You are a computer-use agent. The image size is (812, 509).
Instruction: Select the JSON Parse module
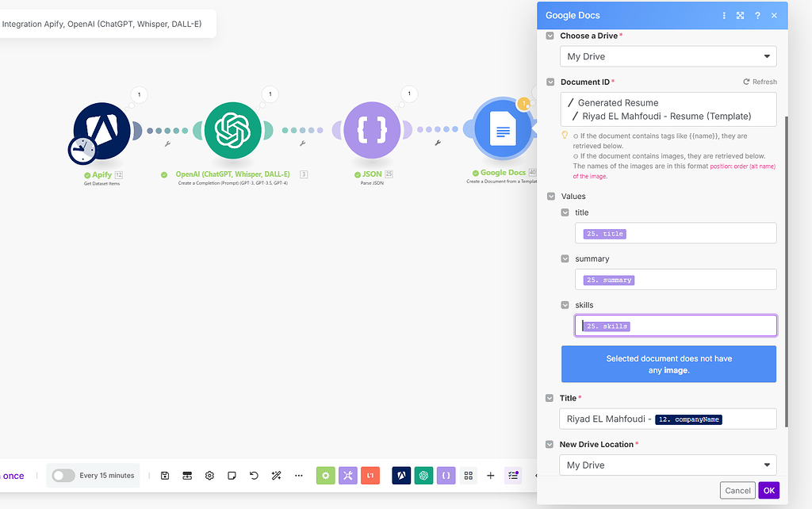[372, 131]
